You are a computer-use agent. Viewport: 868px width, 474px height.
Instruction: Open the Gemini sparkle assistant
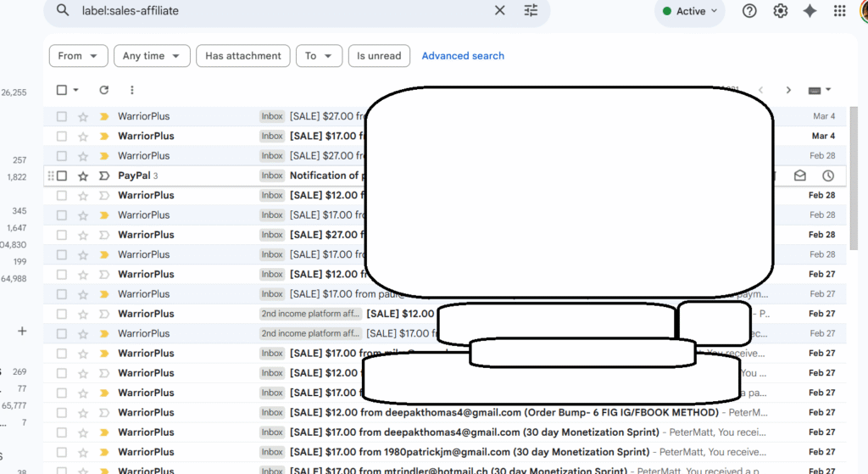point(810,11)
